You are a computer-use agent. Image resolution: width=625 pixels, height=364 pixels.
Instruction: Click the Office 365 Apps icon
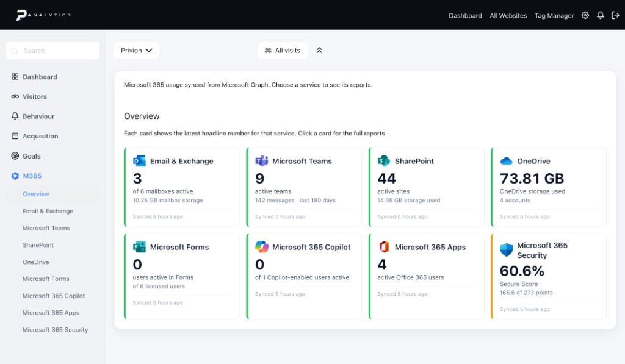(384, 247)
